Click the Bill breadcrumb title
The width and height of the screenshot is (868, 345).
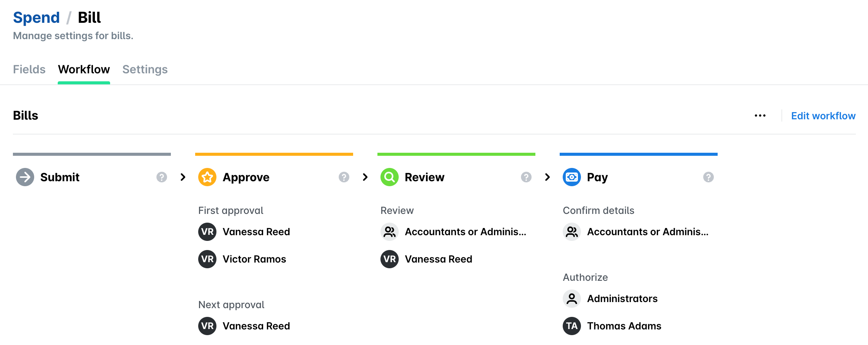point(89,17)
